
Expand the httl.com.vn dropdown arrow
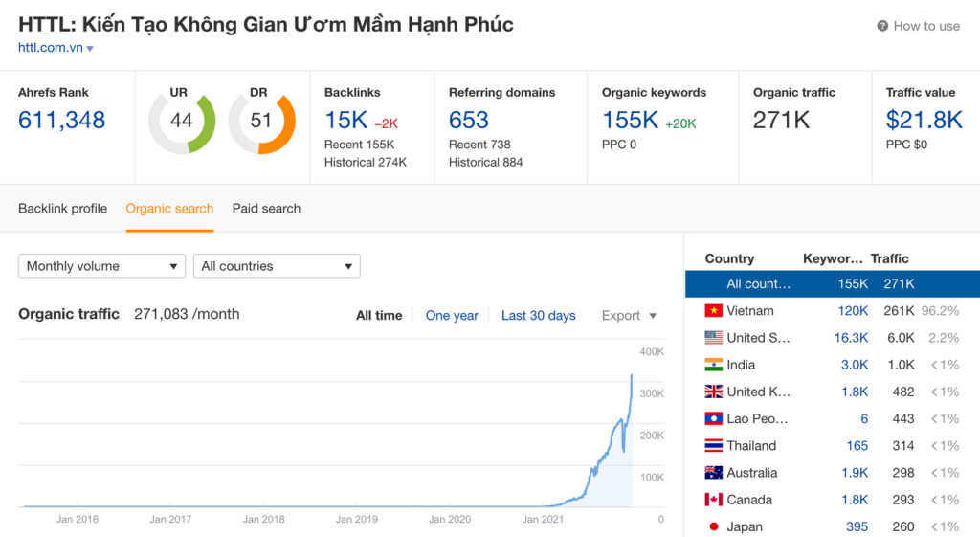click(x=90, y=48)
